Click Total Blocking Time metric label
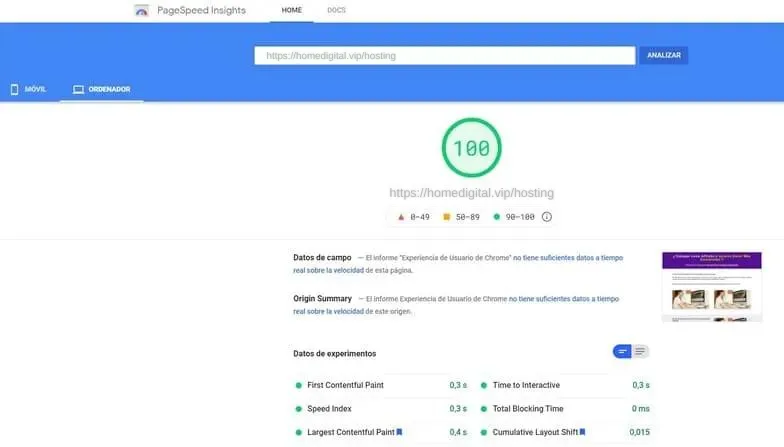The height and width of the screenshot is (447, 784). pyautogui.click(x=528, y=408)
